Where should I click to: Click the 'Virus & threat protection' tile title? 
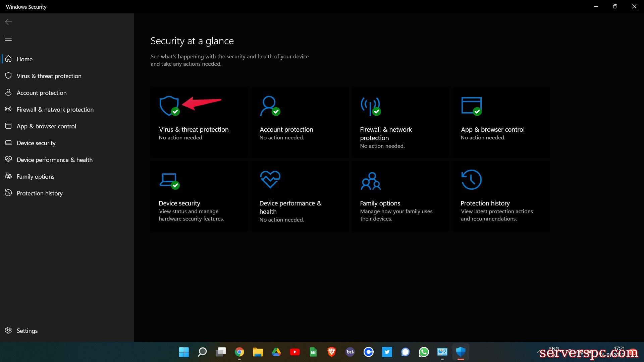coord(194,129)
